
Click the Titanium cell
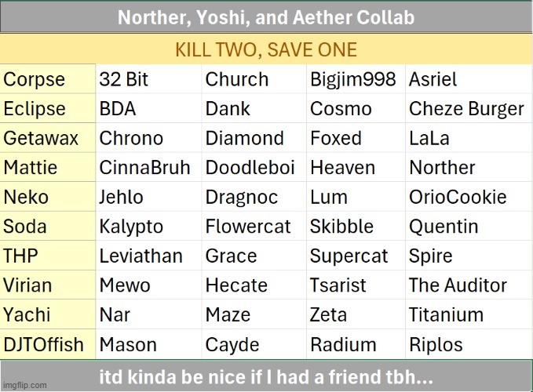tap(469, 314)
